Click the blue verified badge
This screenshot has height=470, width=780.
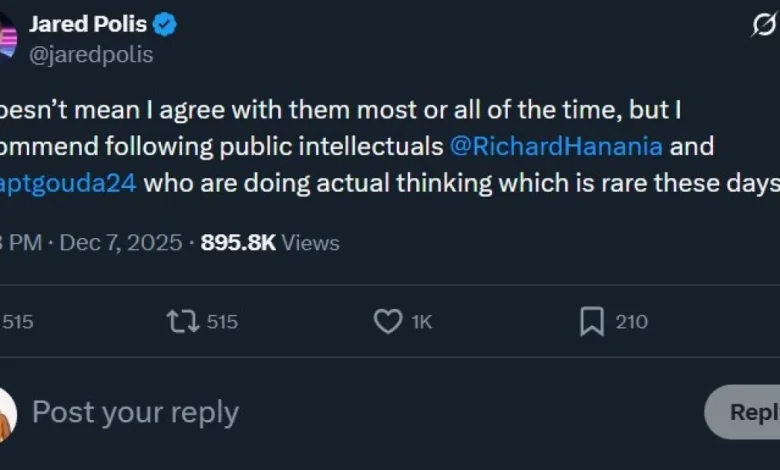[165, 25]
